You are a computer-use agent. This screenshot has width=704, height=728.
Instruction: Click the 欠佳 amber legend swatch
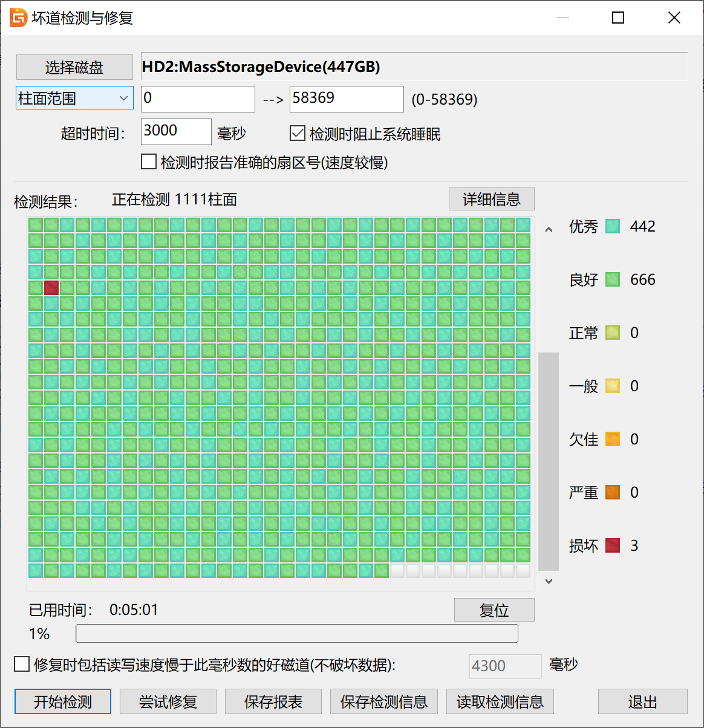[613, 440]
